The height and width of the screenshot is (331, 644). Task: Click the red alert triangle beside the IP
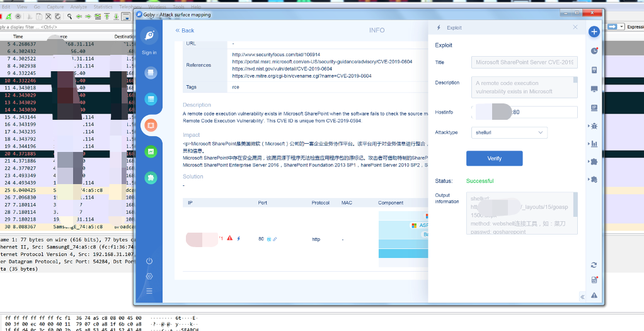[230, 238]
